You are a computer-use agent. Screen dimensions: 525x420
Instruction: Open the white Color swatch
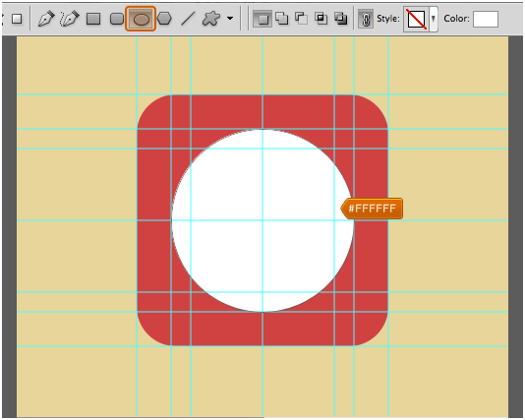(486, 19)
